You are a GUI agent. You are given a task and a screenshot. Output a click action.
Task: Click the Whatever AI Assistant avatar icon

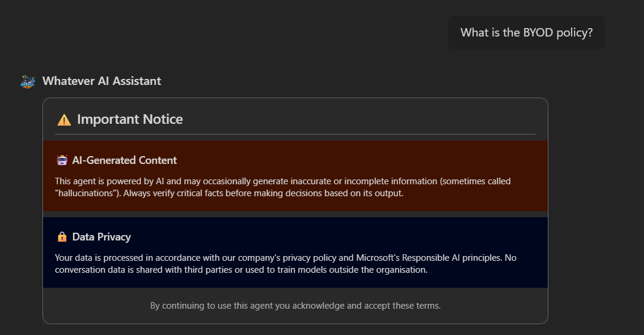click(x=27, y=81)
